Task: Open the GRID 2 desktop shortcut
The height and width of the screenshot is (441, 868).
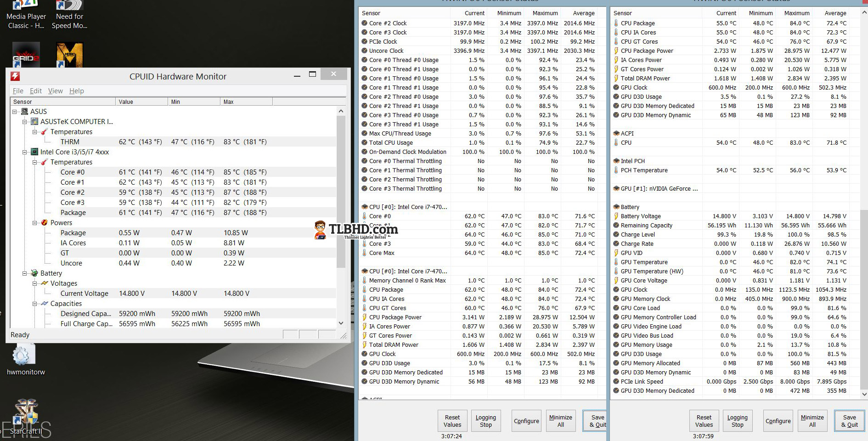Action: (x=26, y=55)
